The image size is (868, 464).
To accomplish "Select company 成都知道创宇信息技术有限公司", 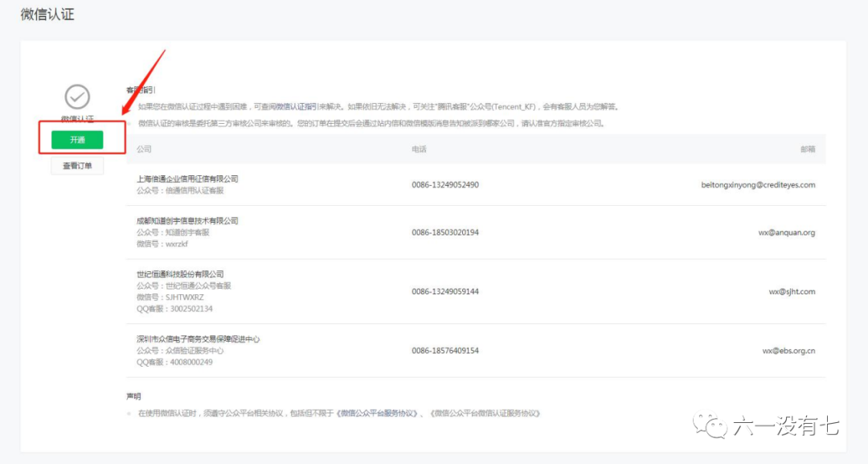I will [187, 221].
